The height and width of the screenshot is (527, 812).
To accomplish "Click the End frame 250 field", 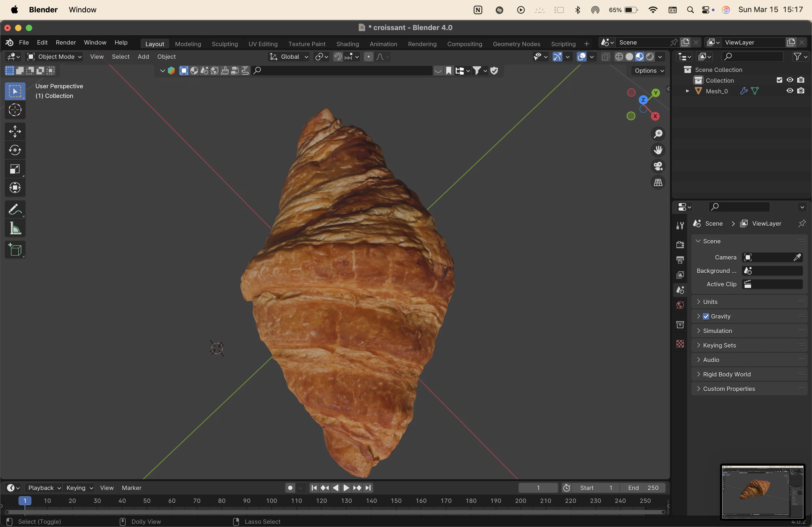I will click(643, 488).
